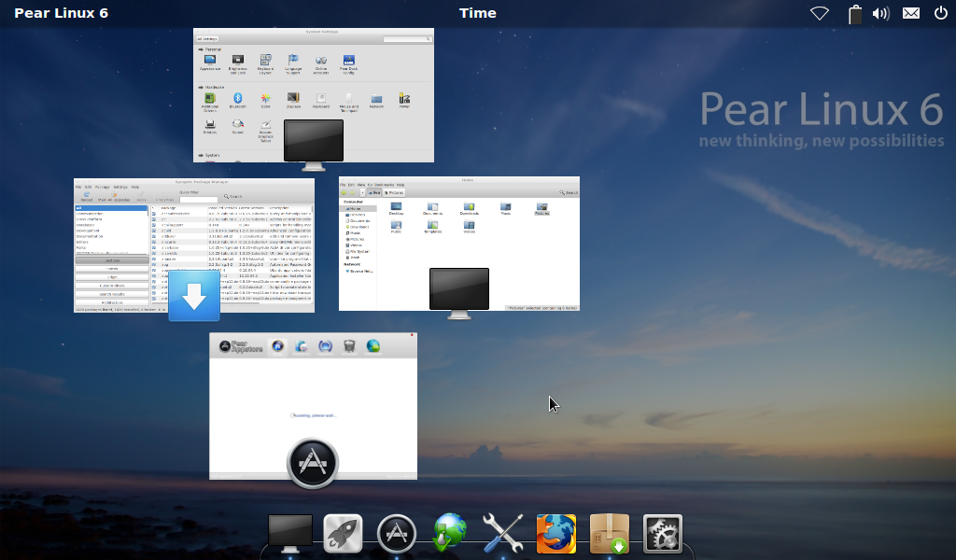Open Appearance in System Settings window
This screenshot has height=560, width=956.
[x=210, y=63]
